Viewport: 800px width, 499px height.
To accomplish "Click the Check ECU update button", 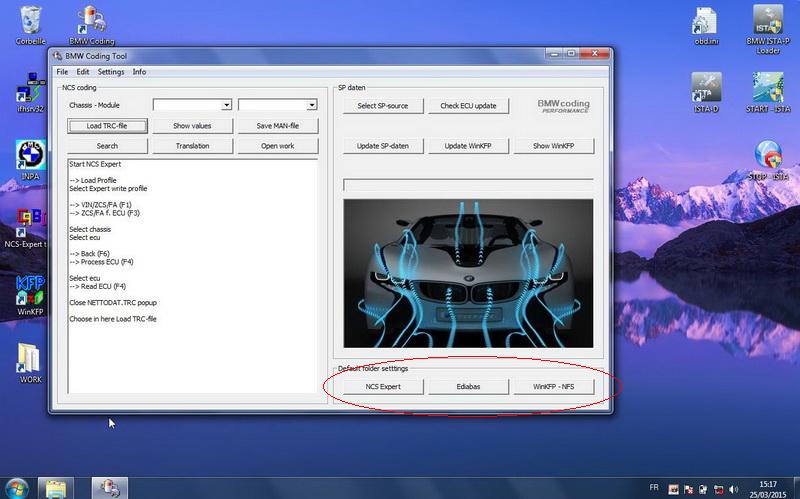I will (x=468, y=106).
